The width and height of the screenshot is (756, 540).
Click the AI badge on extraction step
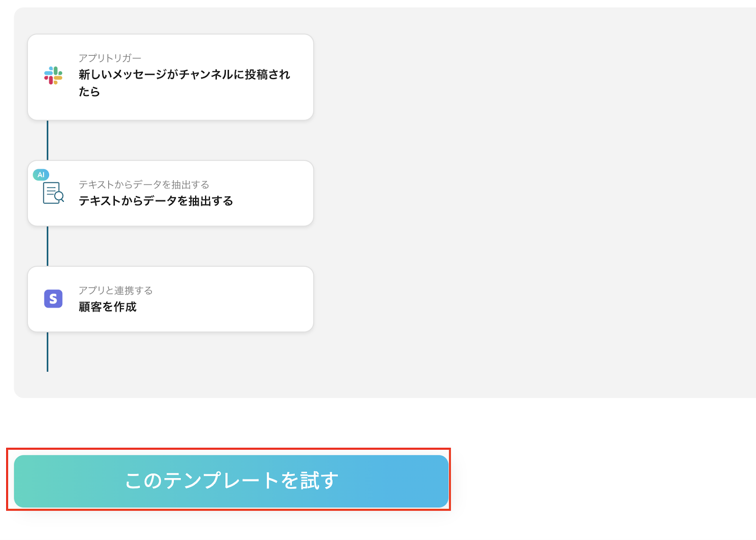point(41,174)
